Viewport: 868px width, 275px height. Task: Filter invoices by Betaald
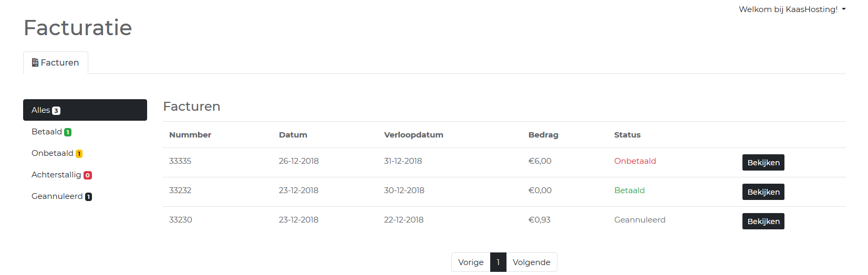coord(47,132)
